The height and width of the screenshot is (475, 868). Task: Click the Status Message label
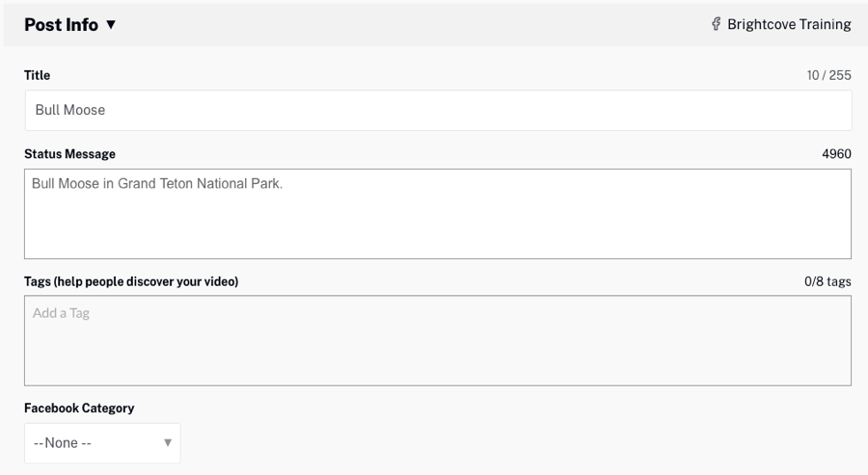(69, 154)
